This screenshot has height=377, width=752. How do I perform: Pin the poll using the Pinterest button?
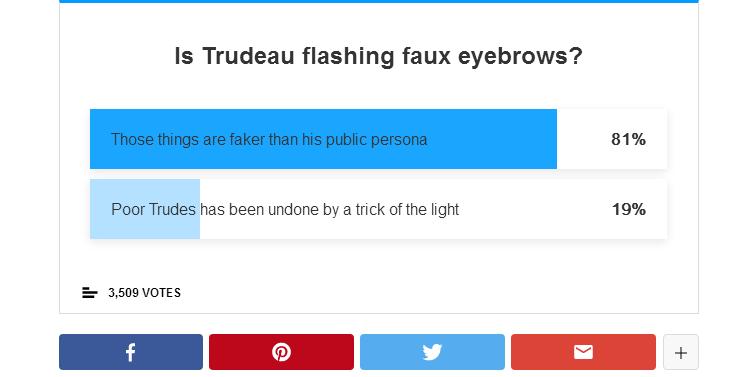pyautogui.click(x=282, y=352)
